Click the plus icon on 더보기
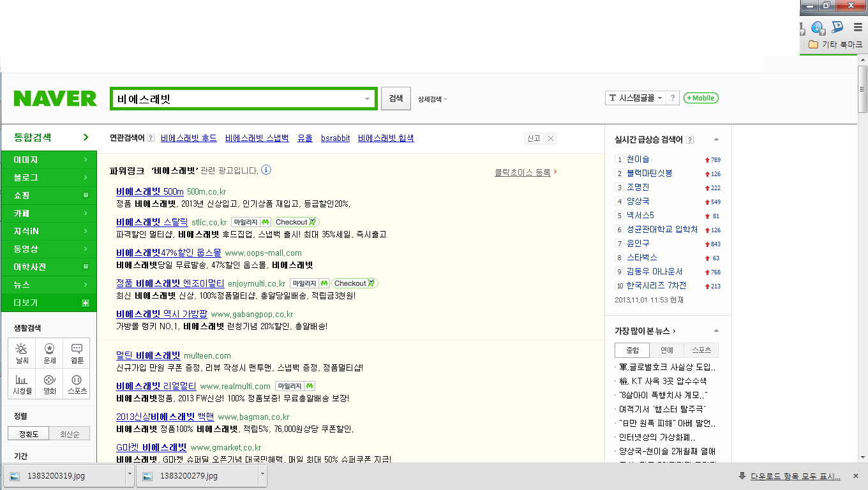 (86, 302)
